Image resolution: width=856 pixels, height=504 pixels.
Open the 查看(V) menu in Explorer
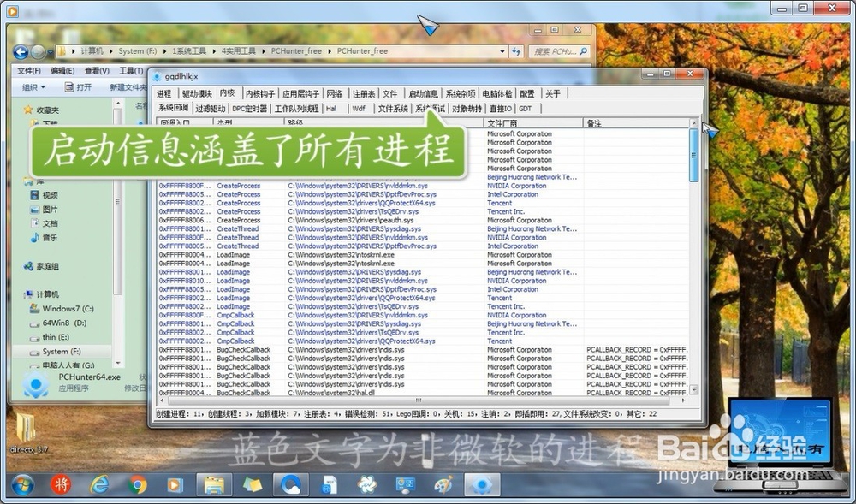(x=97, y=71)
